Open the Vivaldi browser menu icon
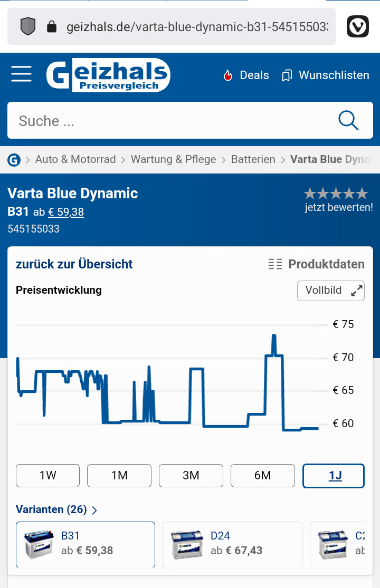The width and height of the screenshot is (380, 588). [x=357, y=26]
